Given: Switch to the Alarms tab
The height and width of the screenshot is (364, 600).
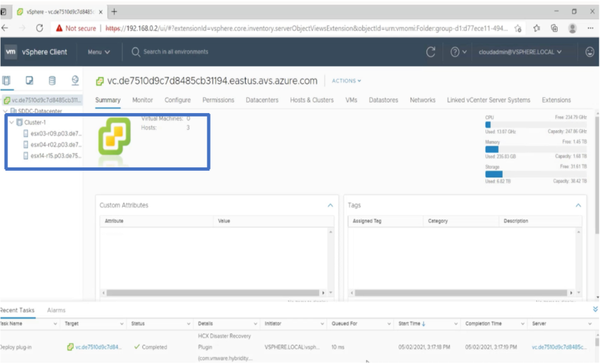Looking at the screenshot, I should (56, 310).
